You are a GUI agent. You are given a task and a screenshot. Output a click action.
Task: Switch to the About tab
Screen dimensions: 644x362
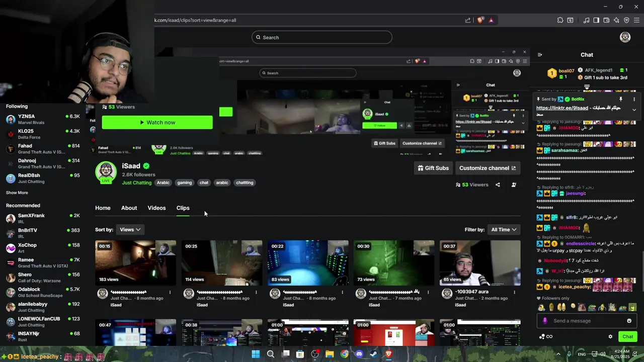[x=129, y=208]
